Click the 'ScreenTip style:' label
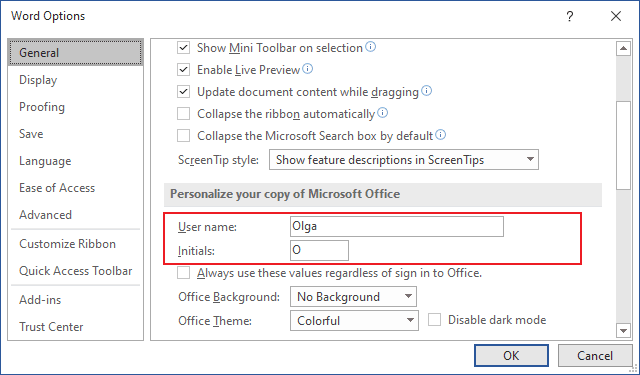The width and height of the screenshot is (640, 375). click(x=218, y=160)
